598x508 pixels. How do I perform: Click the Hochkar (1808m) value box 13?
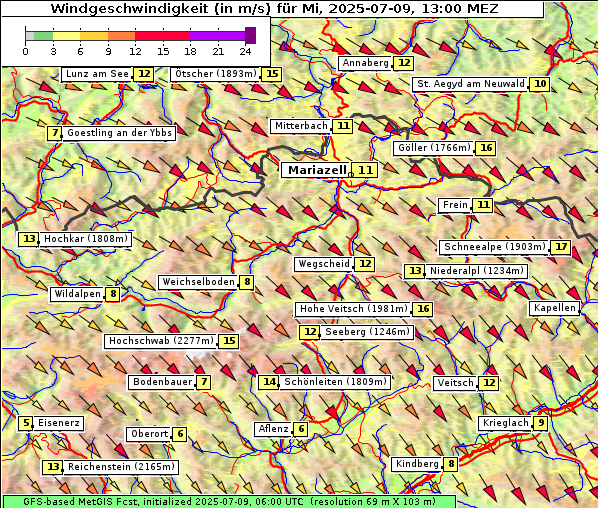[x=29, y=239]
